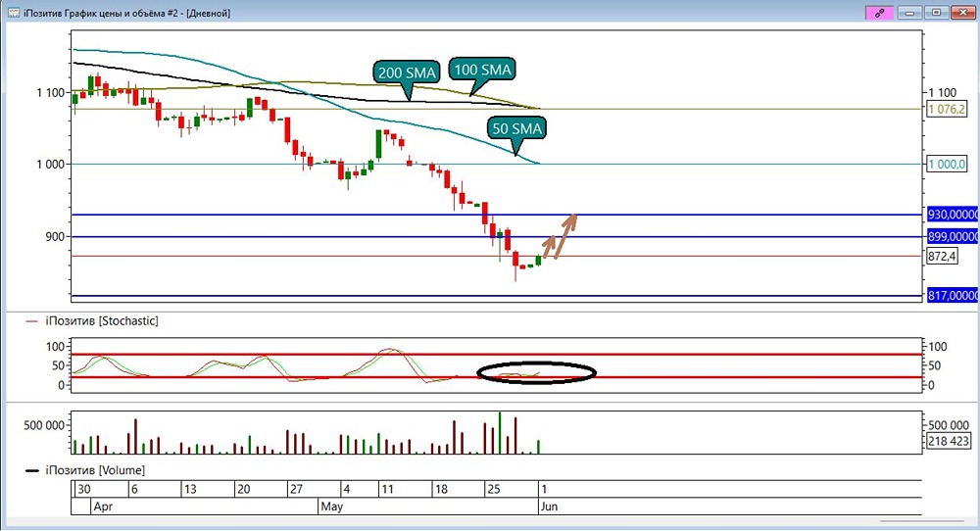Maximize the iПозитив chart window
This screenshot has height=531, width=980.
pyautogui.click(x=936, y=13)
